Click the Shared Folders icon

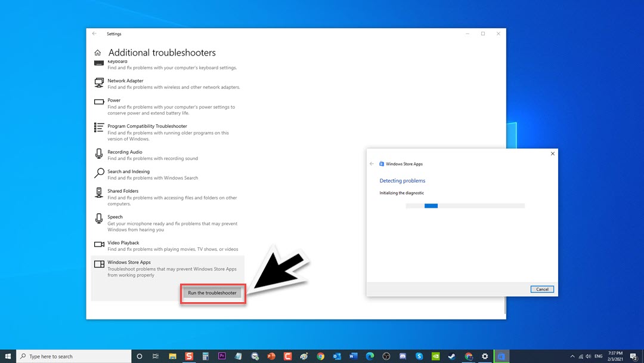[99, 192]
